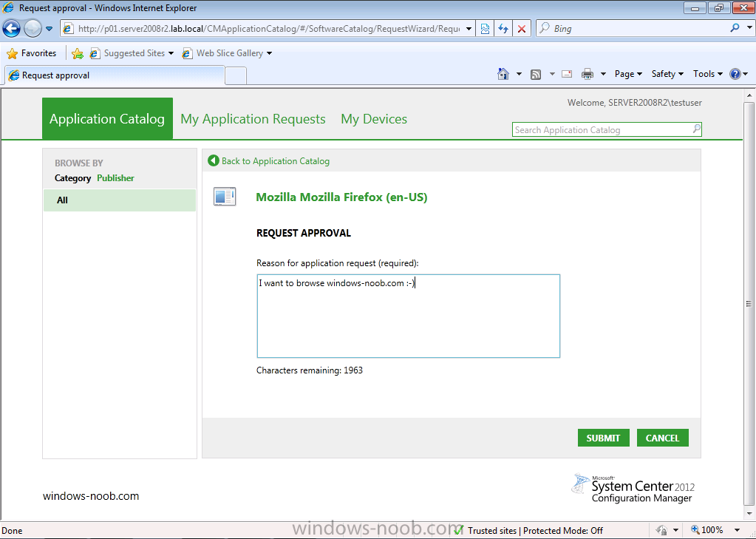Click the Bing search magnifier icon
The height and width of the screenshot is (539, 756).
[x=735, y=29]
